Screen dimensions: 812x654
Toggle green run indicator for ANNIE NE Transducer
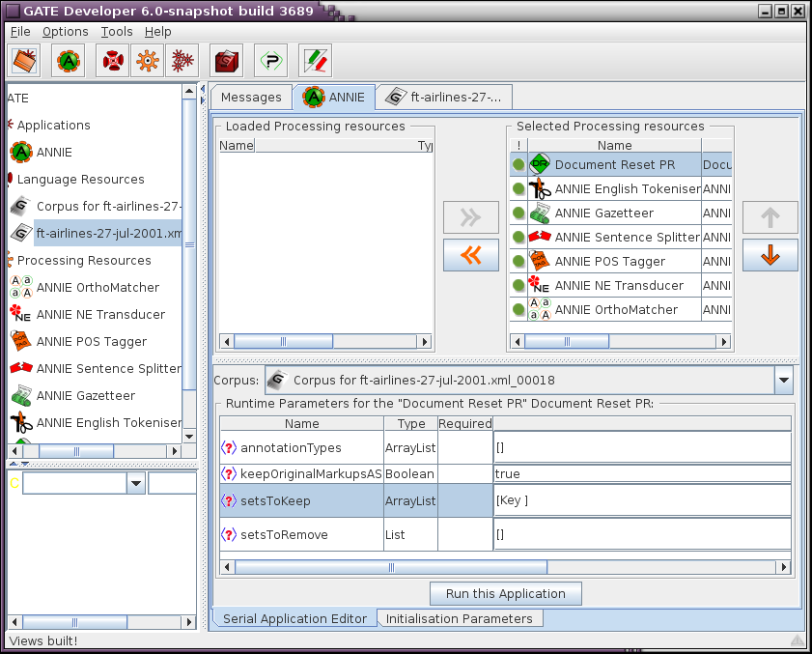(x=518, y=285)
